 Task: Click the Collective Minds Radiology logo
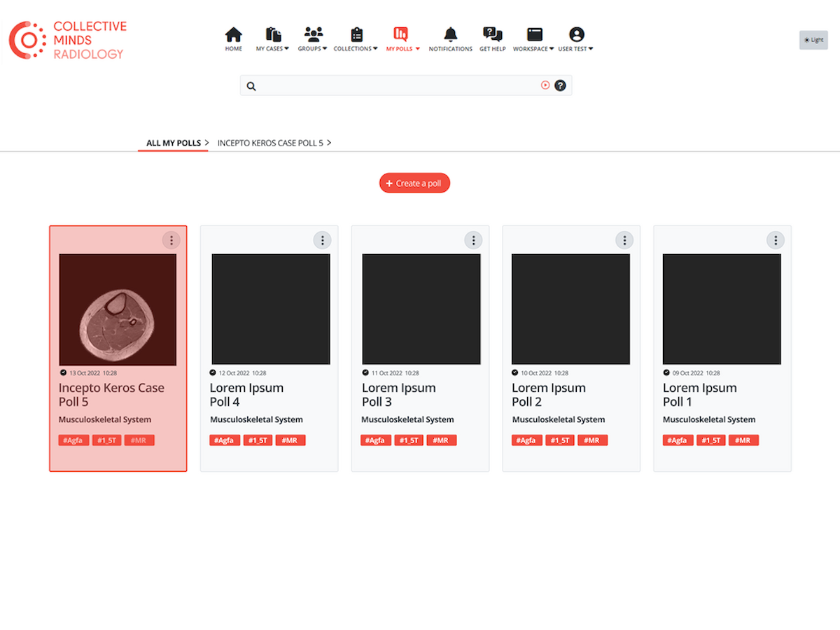(x=68, y=40)
